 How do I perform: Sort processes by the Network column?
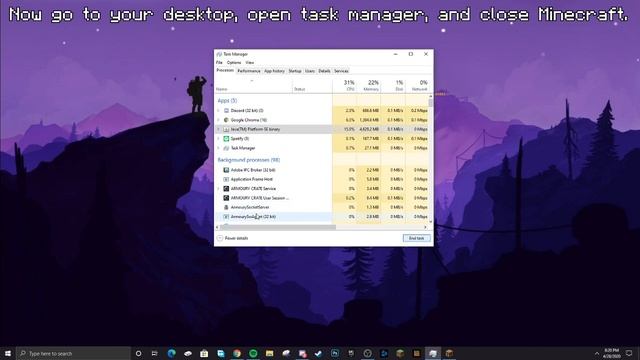pos(417,85)
